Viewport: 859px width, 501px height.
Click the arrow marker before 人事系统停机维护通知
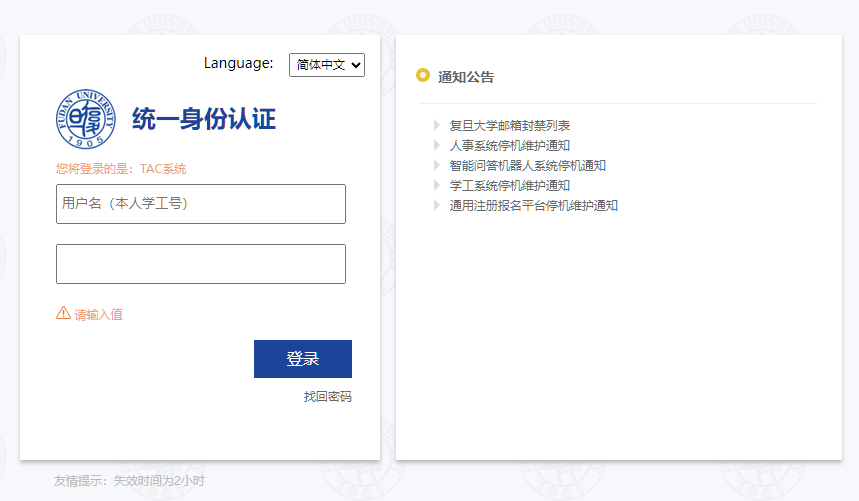[x=437, y=145]
